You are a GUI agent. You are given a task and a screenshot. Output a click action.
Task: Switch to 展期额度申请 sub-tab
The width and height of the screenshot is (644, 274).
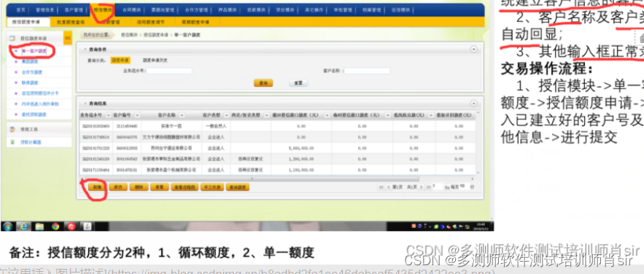click(x=196, y=22)
